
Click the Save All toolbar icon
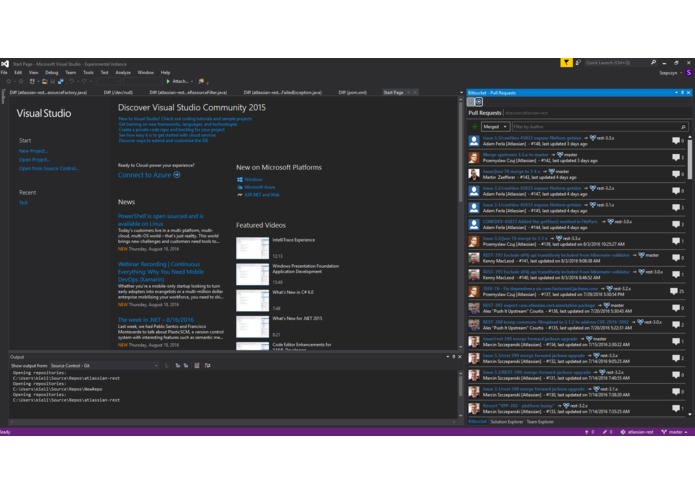[61, 82]
